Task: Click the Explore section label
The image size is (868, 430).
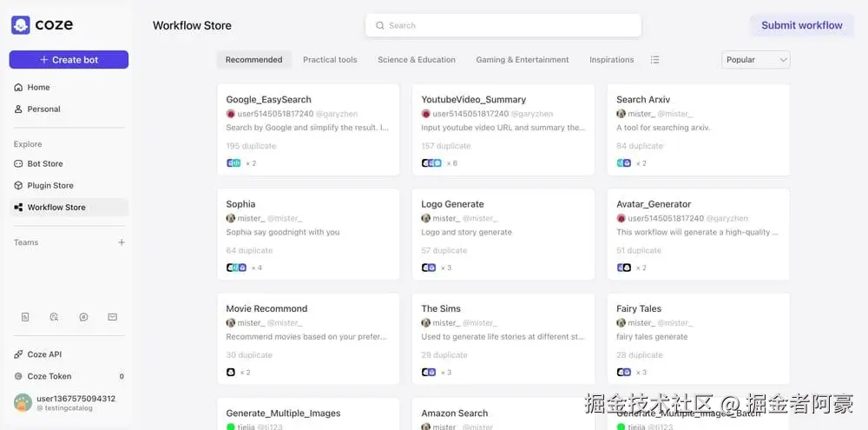Action: pyautogui.click(x=28, y=144)
